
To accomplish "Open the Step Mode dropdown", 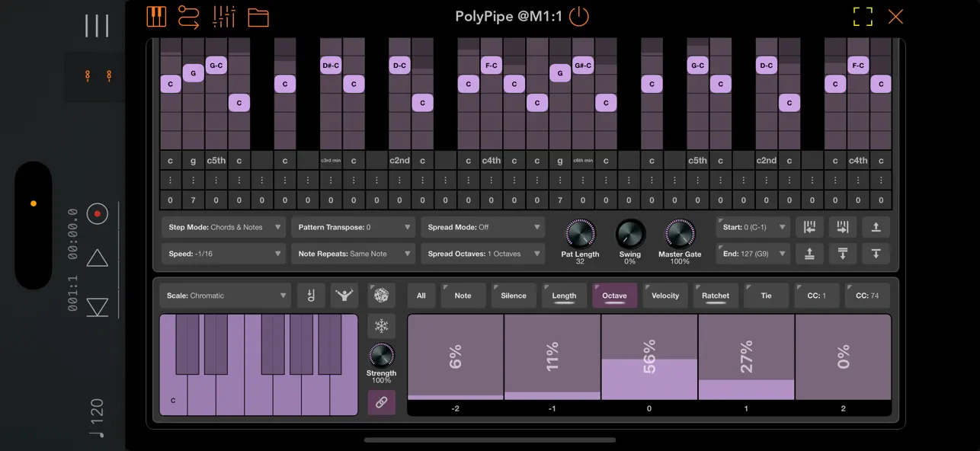I will [223, 226].
